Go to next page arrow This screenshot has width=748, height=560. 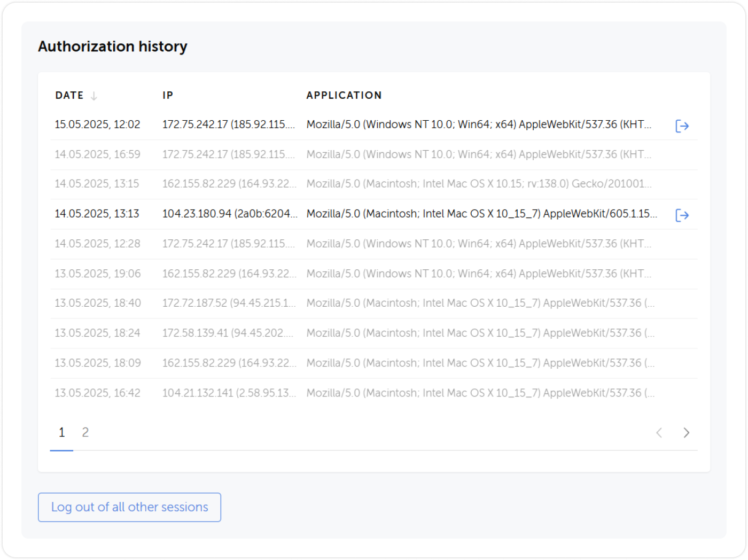coord(687,433)
